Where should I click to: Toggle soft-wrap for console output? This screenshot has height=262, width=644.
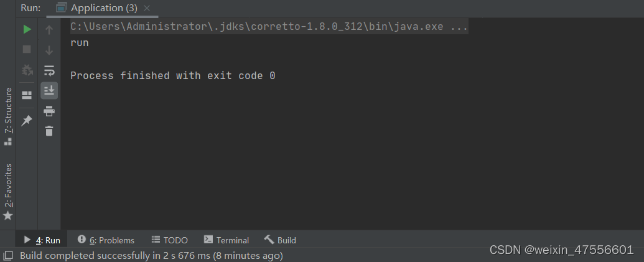(x=49, y=70)
